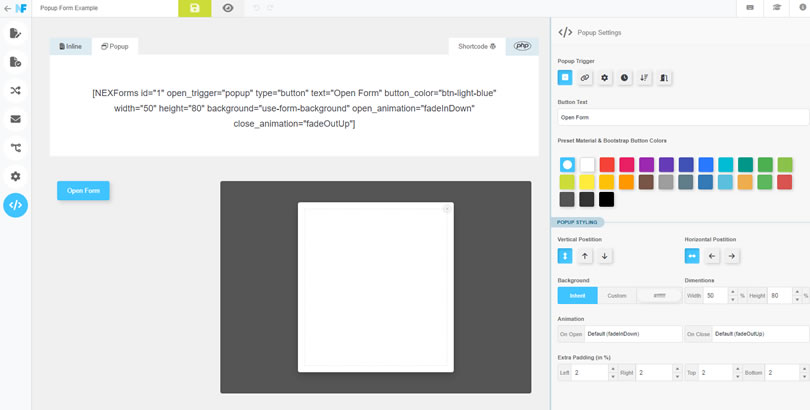Viewport: 810px width, 410px height.
Task: Increase Top padding with up stepper
Action: coord(740,369)
